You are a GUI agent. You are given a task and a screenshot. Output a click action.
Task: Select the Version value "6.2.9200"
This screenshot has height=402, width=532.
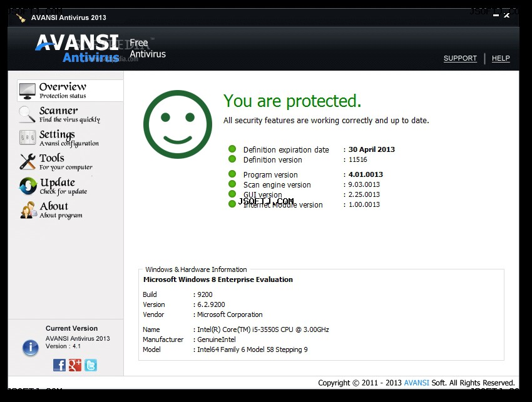(x=211, y=304)
